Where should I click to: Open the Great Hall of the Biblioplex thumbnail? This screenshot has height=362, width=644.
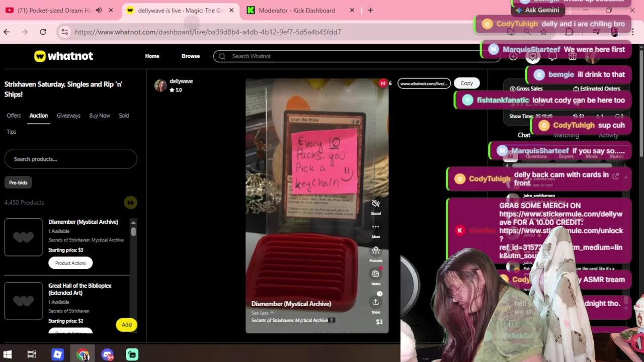point(24,301)
